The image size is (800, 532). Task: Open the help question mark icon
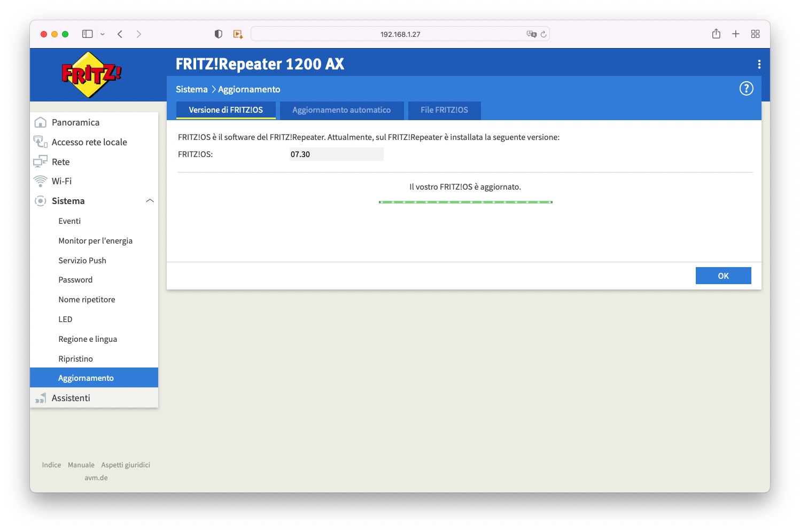pyautogui.click(x=746, y=89)
